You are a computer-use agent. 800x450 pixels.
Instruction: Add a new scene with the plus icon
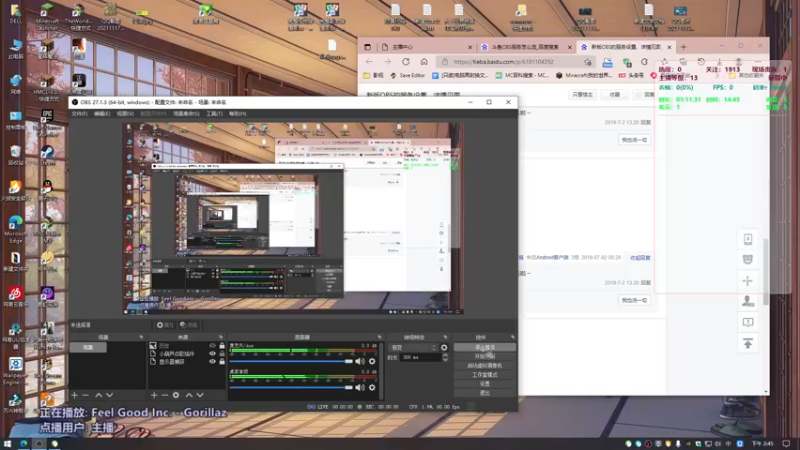pos(74,395)
